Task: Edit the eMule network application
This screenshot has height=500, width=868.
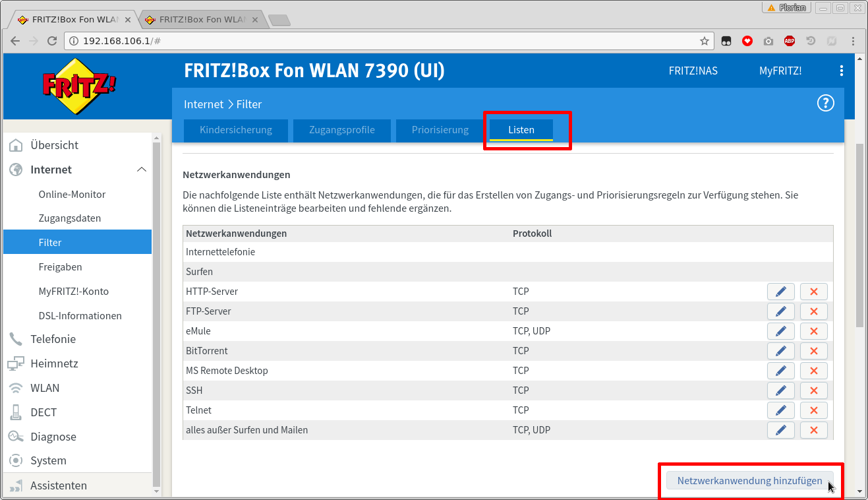Action: coord(780,331)
